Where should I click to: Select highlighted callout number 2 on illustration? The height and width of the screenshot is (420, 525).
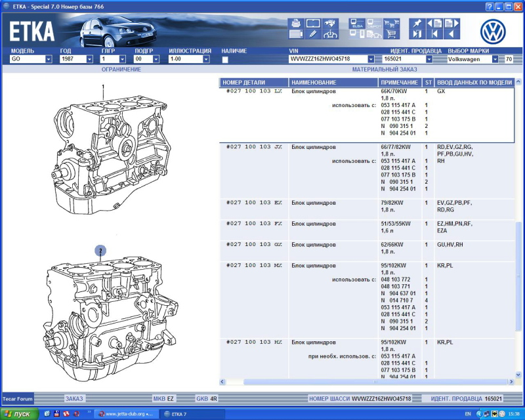(x=100, y=251)
